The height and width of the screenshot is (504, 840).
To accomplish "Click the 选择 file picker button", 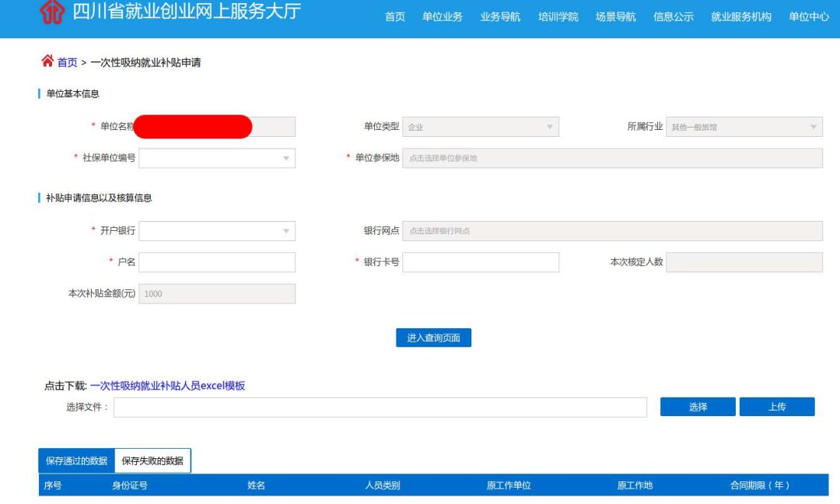I will tap(698, 406).
